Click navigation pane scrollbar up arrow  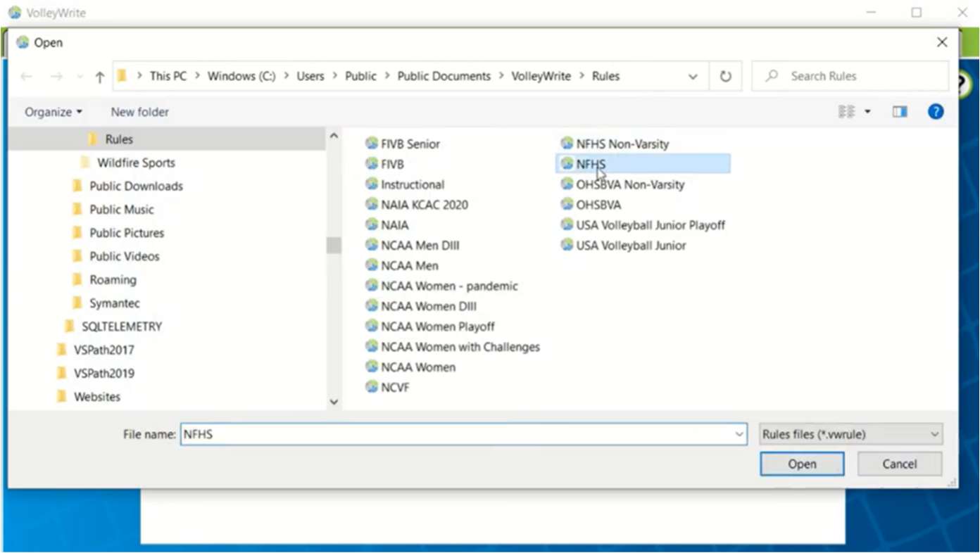334,136
